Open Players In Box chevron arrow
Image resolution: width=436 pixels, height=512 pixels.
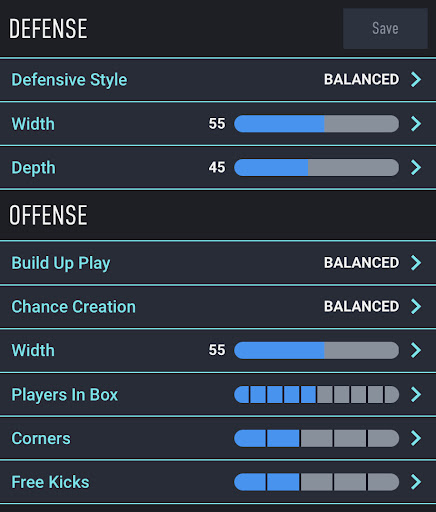point(416,394)
